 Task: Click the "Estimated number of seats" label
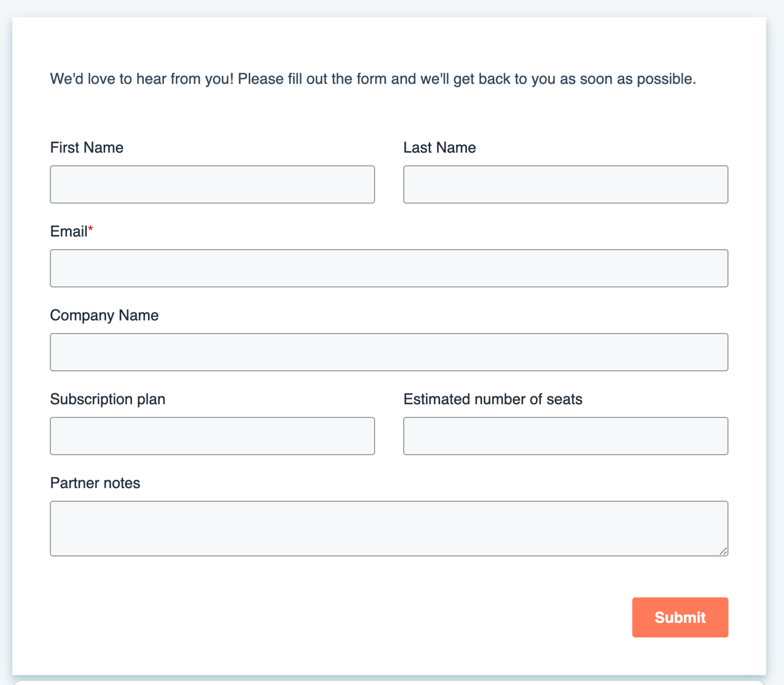[493, 399]
